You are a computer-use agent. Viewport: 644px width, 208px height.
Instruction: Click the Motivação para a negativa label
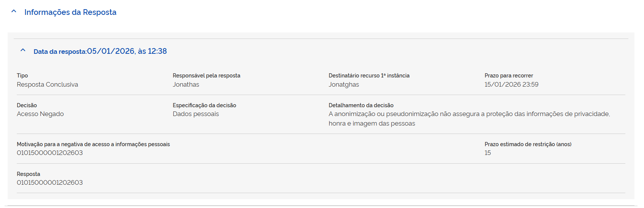point(93,144)
